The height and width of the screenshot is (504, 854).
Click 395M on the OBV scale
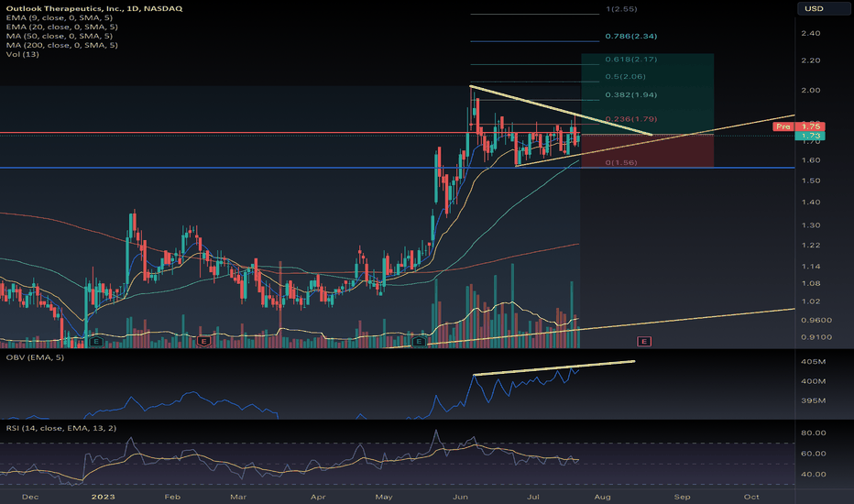point(813,400)
